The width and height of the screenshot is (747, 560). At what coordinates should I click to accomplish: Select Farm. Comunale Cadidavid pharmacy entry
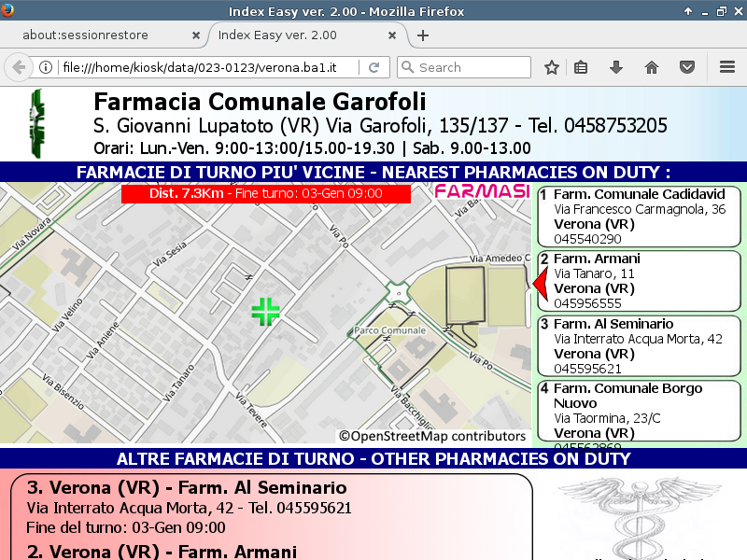[638, 216]
